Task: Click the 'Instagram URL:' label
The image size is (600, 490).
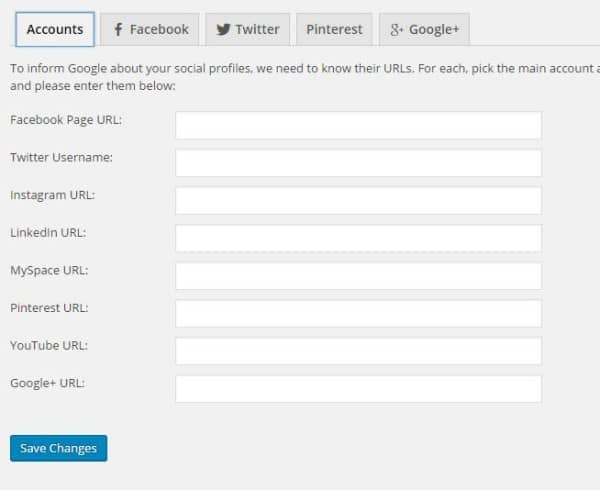Action: tap(52, 195)
